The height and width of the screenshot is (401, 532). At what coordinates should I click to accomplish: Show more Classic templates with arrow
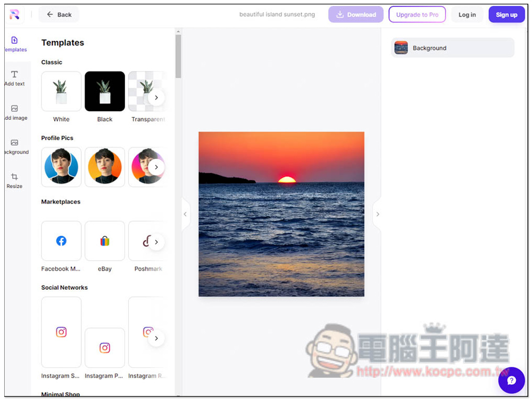pos(156,98)
